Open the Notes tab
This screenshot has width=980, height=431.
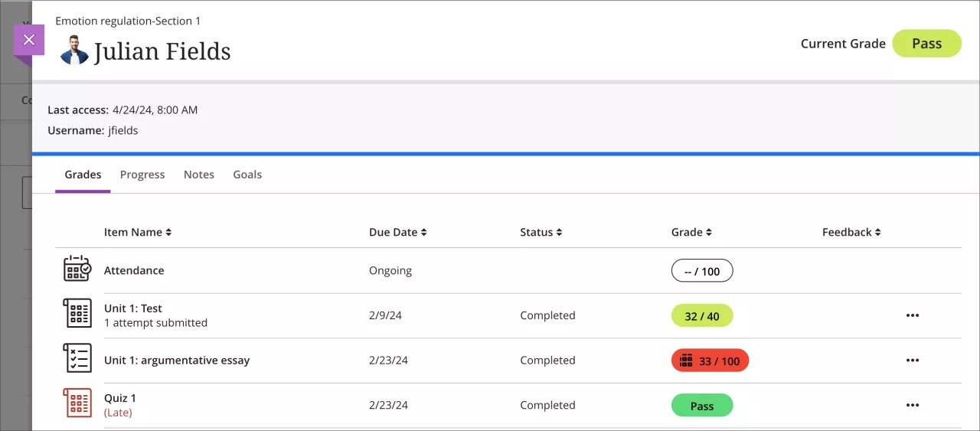click(199, 175)
